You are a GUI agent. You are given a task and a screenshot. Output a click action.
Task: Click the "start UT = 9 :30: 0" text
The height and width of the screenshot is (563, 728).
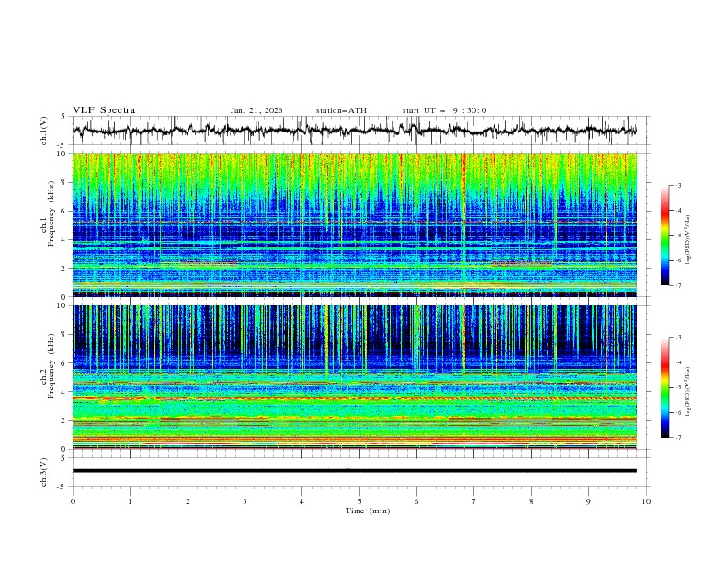click(x=444, y=110)
